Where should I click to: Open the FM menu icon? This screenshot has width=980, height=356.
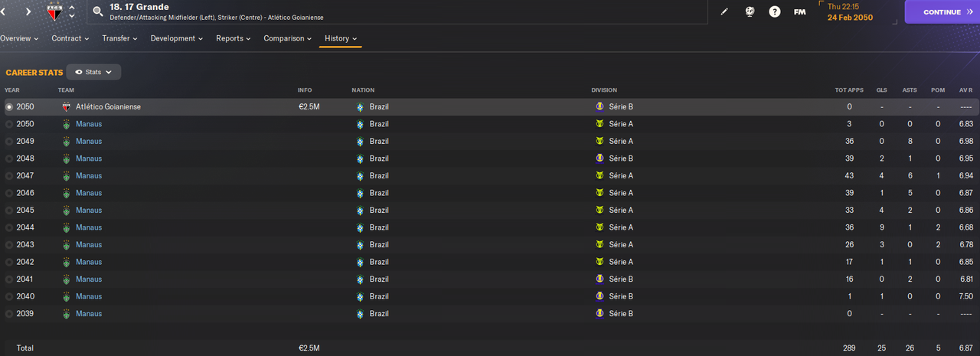click(799, 12)
